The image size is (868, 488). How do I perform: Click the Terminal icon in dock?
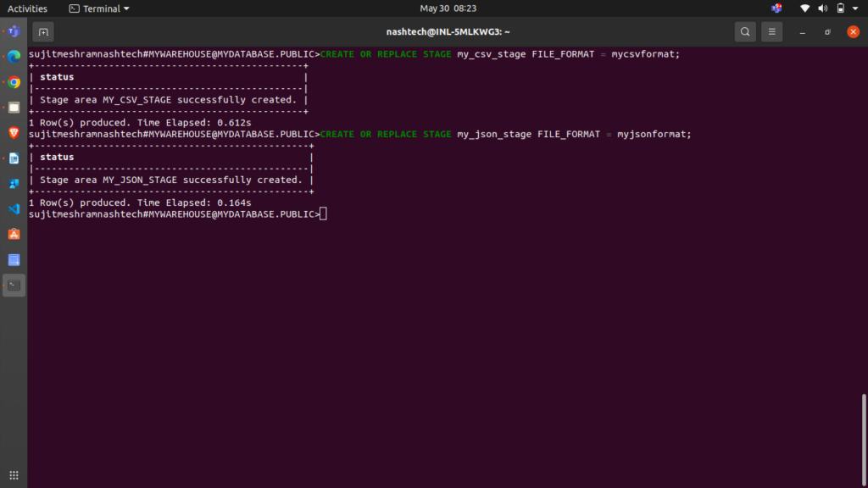14,285
